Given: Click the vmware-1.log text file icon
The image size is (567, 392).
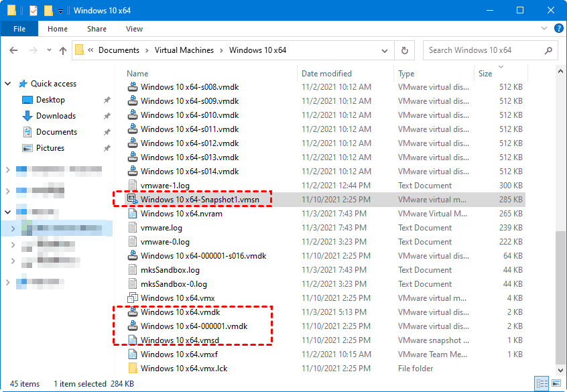Looking at the screenshot, I should click(x=133, y=185).
